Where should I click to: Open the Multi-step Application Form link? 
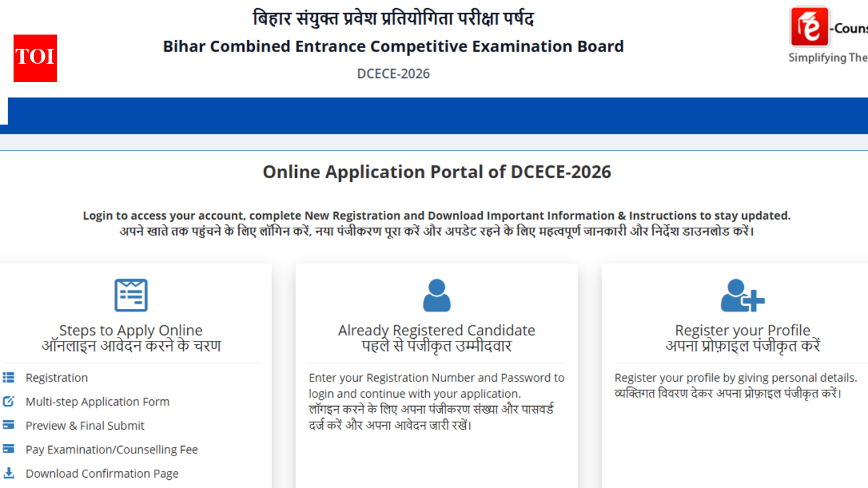click(x=98, y=401)
